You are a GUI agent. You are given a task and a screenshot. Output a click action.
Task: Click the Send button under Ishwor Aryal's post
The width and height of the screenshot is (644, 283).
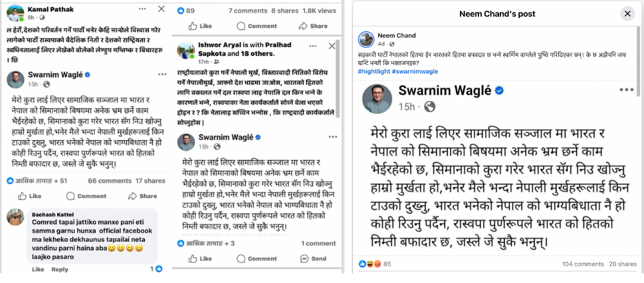313,259
